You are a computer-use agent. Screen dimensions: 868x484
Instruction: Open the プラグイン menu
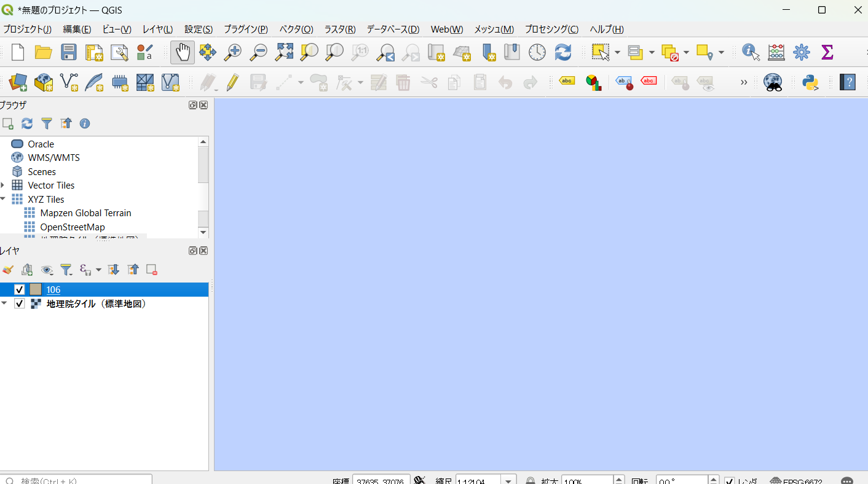coord(246,29)
